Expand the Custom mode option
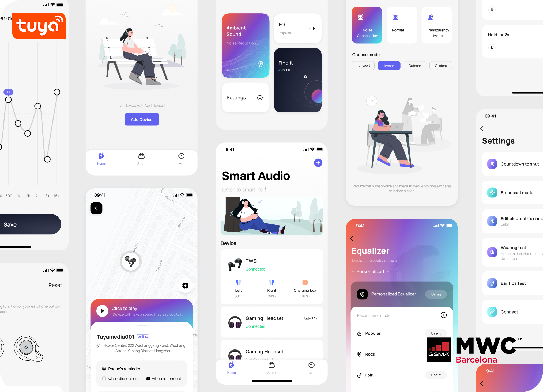The width and height of the screenshot is (543, 392). pos(442,65)
